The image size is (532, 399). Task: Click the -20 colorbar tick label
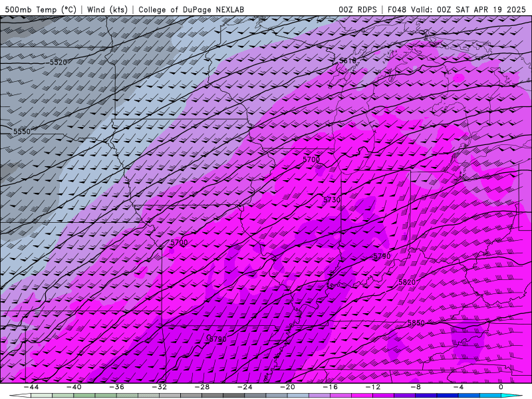287,387
